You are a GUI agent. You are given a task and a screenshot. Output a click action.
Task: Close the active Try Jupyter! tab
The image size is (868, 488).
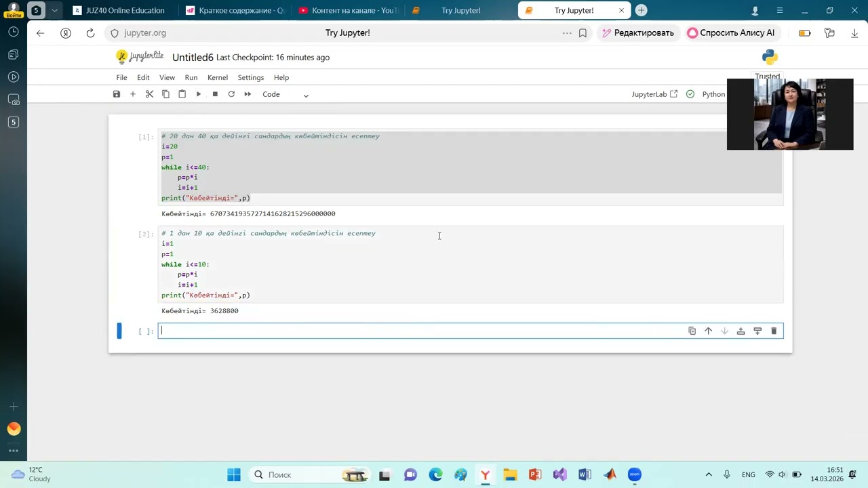pyautogui.click(x=621, y=11)
